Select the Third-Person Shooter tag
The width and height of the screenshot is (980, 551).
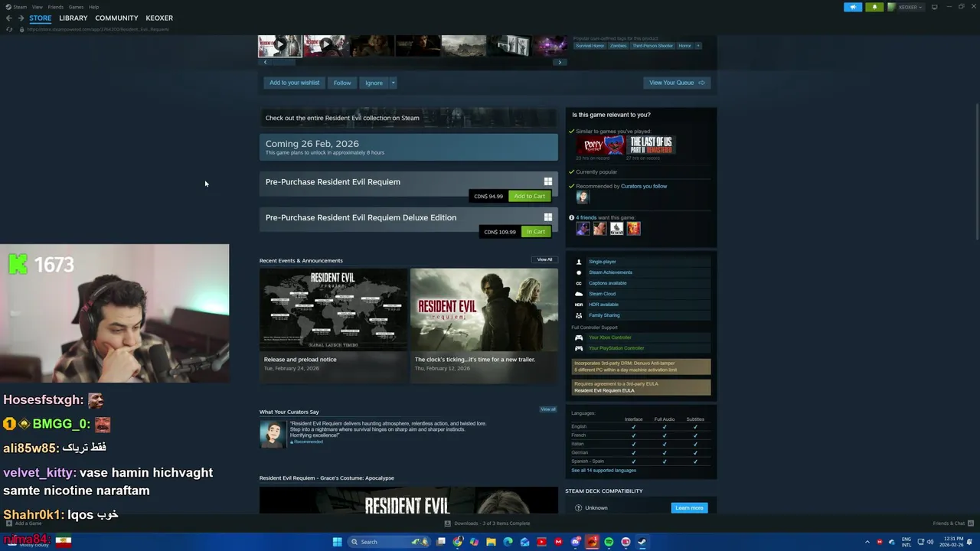tap(653, 46)
